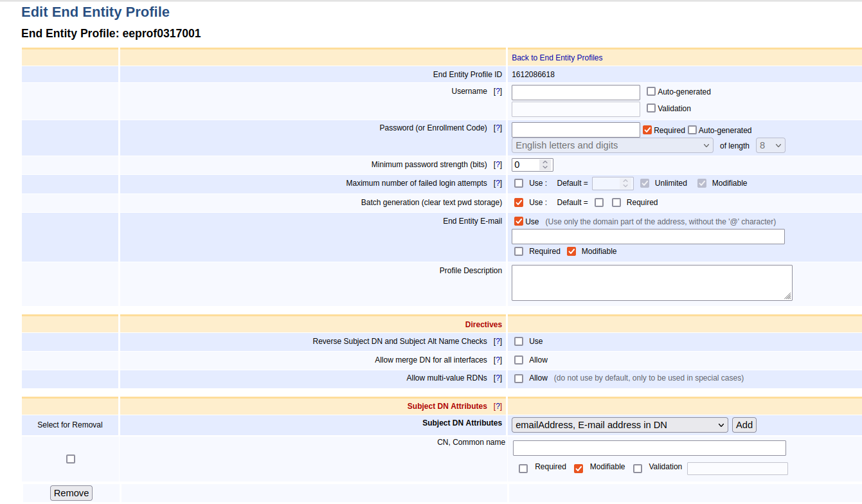The height and width of the screenshot is (504, 862).
Task: Open the password character type dropdown
Action: [x=612, y=146]
